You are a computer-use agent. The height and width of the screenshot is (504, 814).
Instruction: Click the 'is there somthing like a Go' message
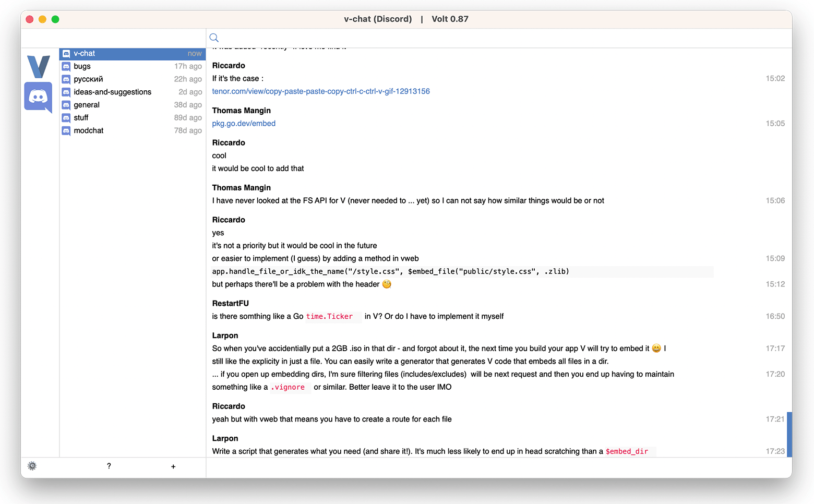click(x=357, y=317)
